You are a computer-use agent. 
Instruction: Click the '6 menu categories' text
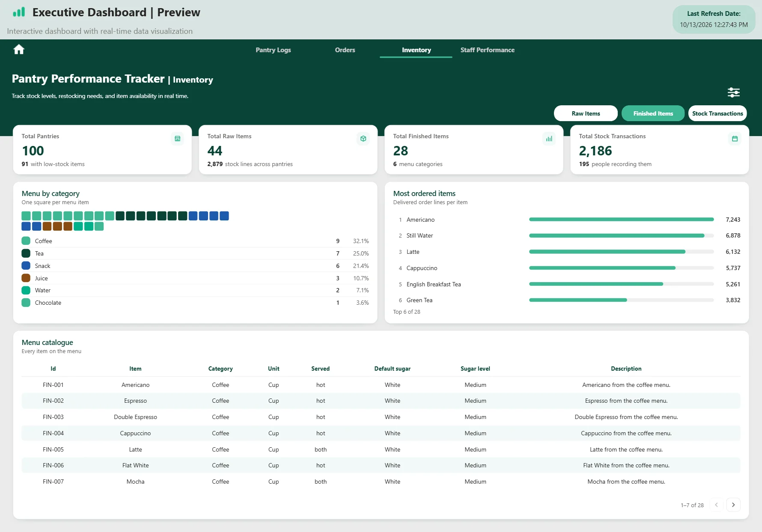pos(418,164)
